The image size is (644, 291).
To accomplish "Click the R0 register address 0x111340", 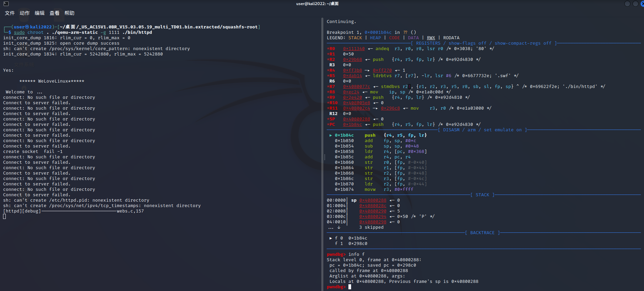I will pos(353,49).
